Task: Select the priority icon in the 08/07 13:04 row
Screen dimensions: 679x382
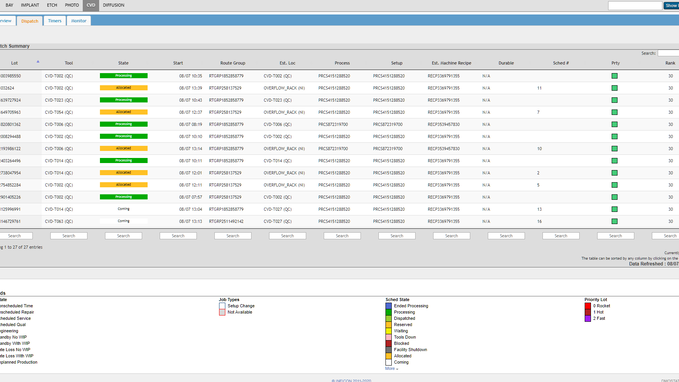Action: point(614,209)
